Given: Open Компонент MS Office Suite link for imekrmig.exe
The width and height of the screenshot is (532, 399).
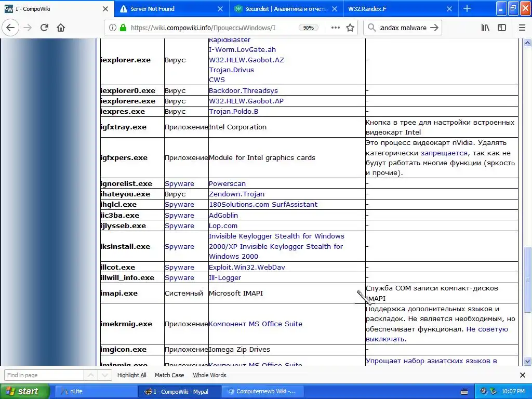Looking at the screenshot, I should [255, 324].
